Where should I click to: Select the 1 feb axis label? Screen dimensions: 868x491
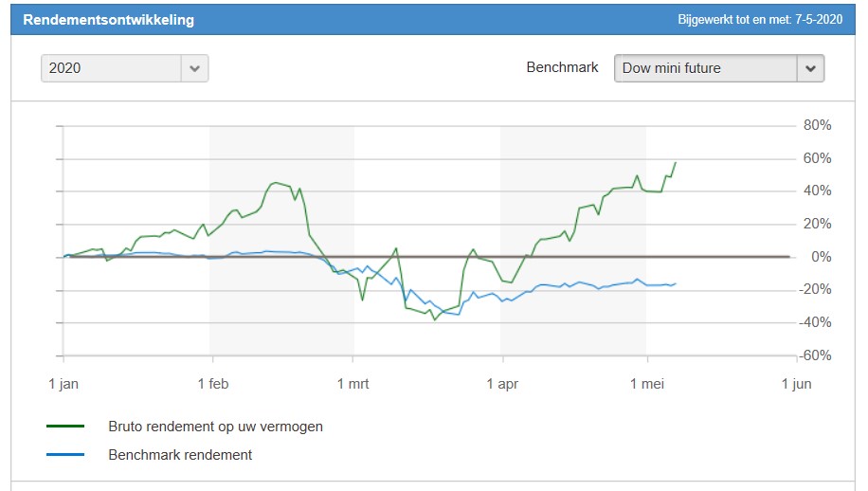point(212,384)
